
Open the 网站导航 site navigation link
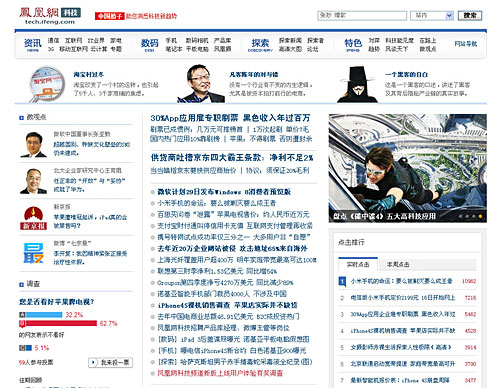466,44
